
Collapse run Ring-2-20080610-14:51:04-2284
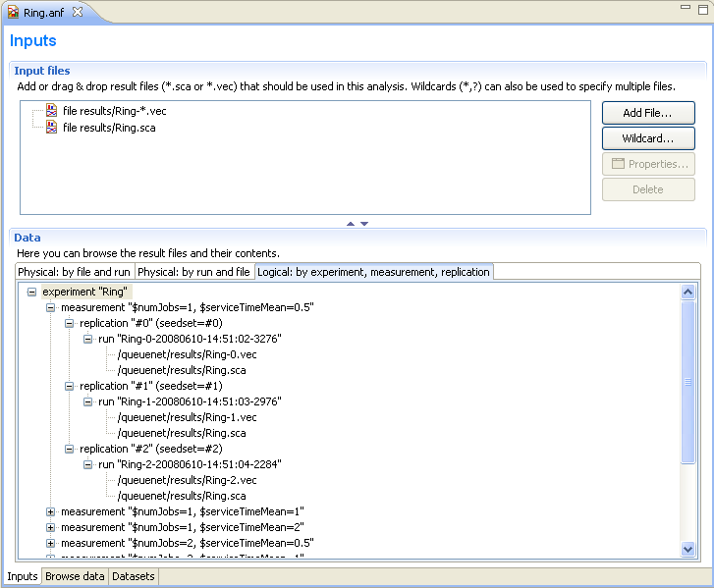pos(87,464)
